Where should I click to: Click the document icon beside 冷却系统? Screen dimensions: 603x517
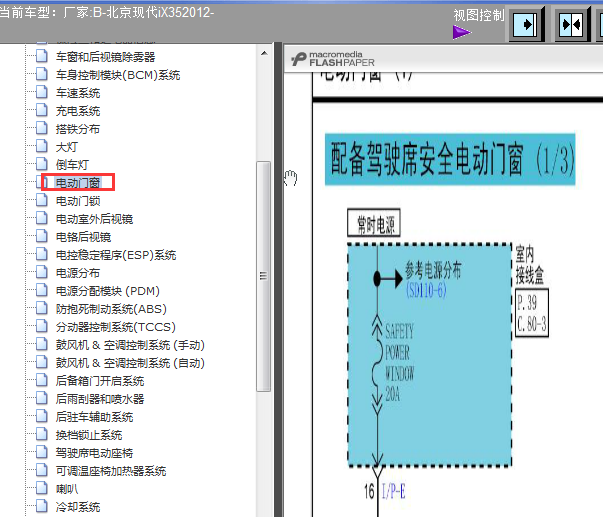[42, 507]
